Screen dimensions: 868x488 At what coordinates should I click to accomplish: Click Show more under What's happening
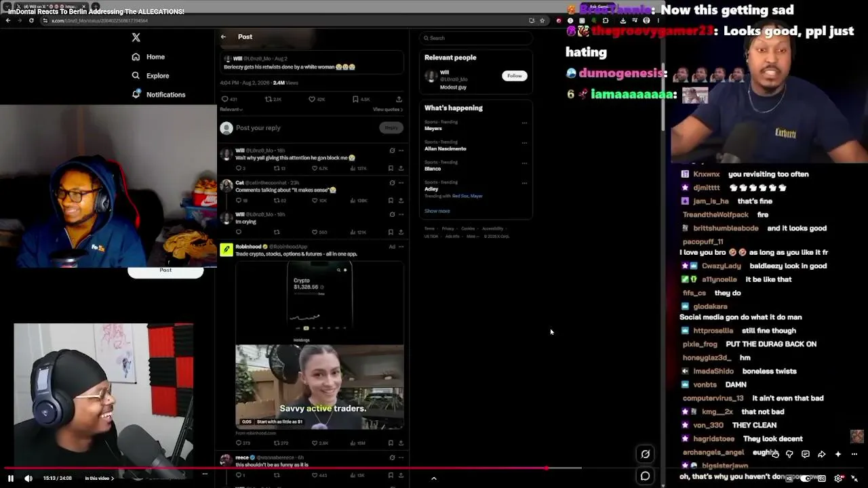(x=437, y=211)
